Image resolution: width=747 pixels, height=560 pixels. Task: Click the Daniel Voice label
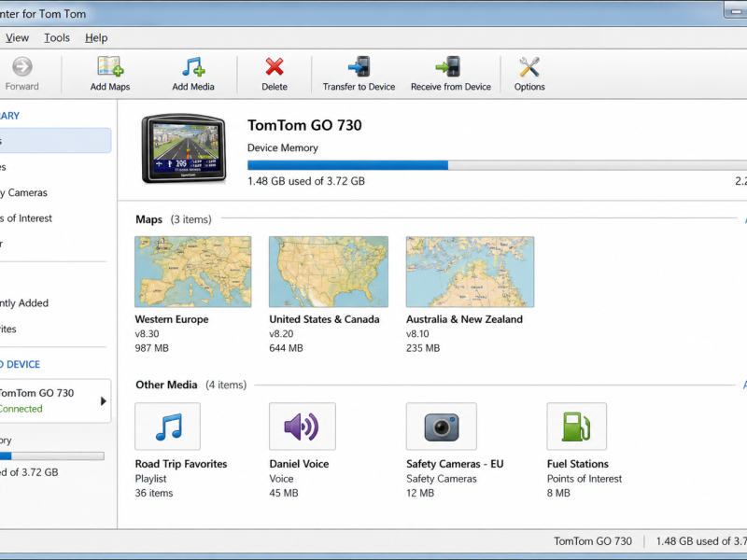(x=299, y=464)
